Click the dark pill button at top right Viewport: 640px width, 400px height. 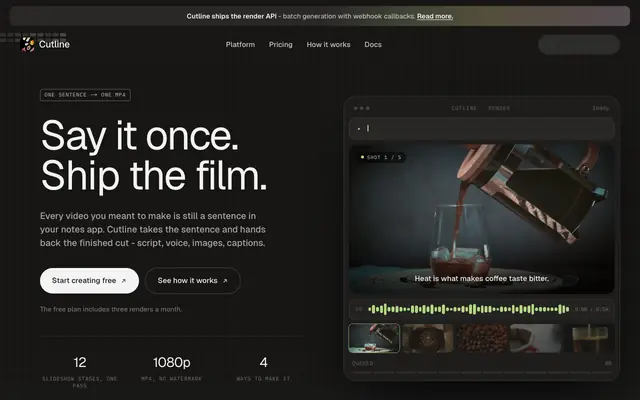pos(579,44)
